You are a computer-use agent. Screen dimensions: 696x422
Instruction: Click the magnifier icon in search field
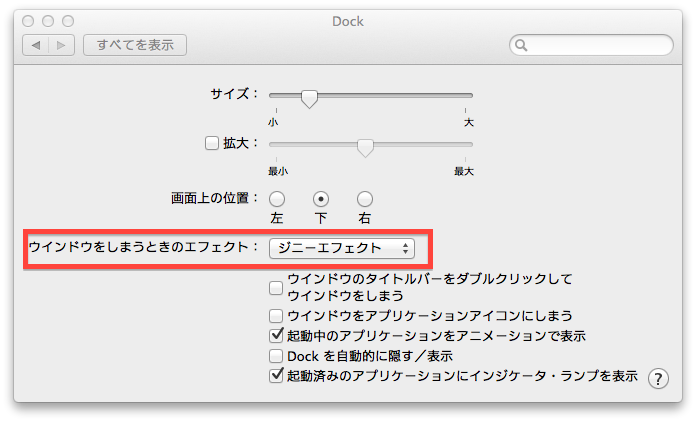[523, 46]
